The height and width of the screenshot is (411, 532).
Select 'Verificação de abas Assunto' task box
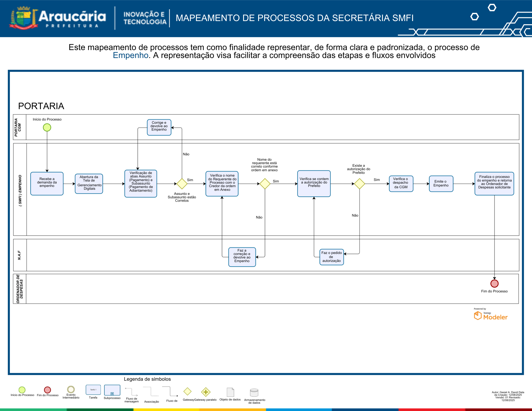pyautogui.click(x=141, y=184)
